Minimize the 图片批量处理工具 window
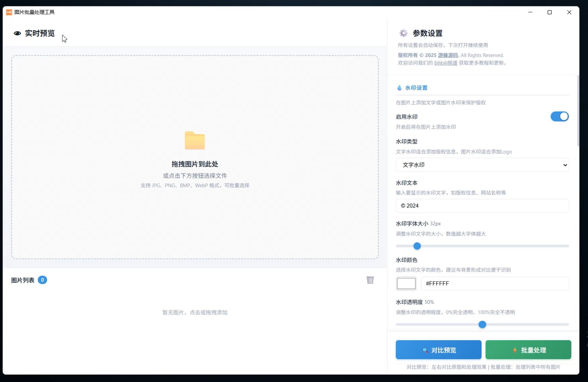 [x=530, y=12]
